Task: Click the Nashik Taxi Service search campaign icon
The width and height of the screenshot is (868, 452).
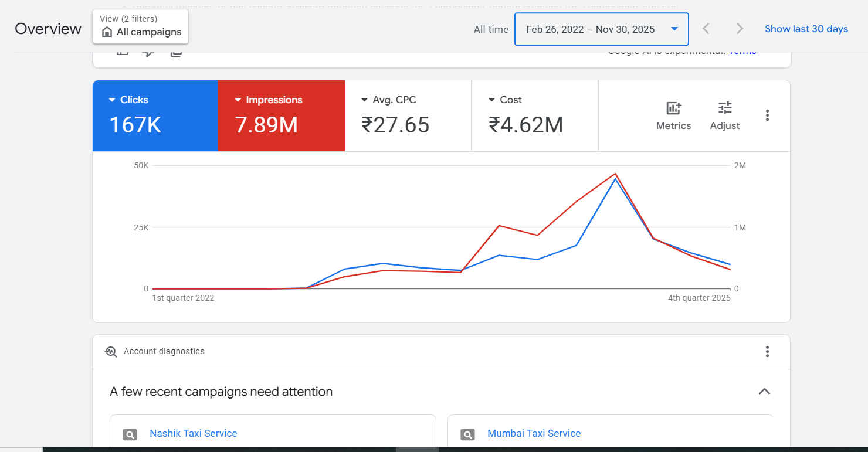Action: point(130,434)
